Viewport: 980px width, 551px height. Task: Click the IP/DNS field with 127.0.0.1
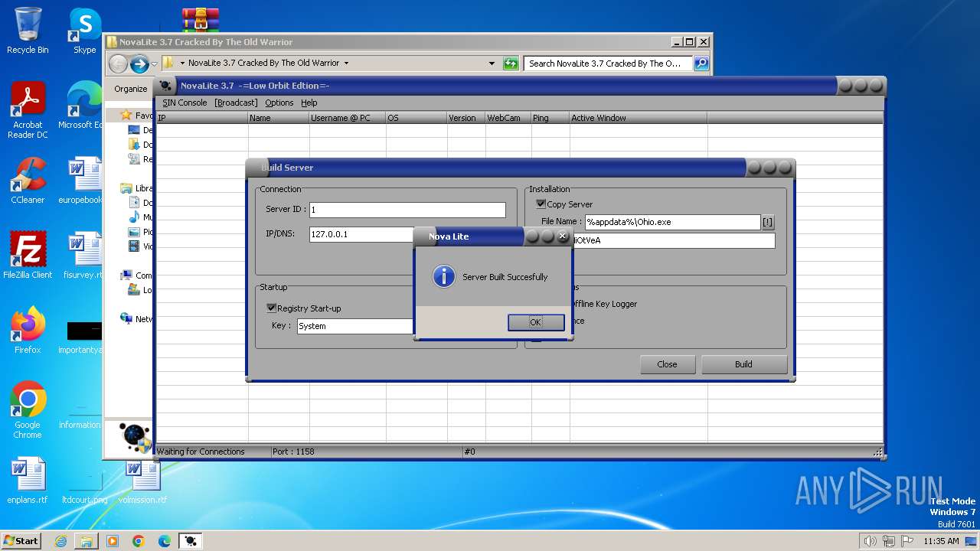click(x=361, y=234)
